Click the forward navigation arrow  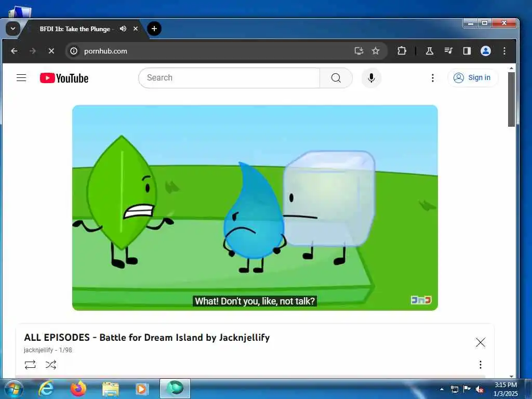[33, 51]
